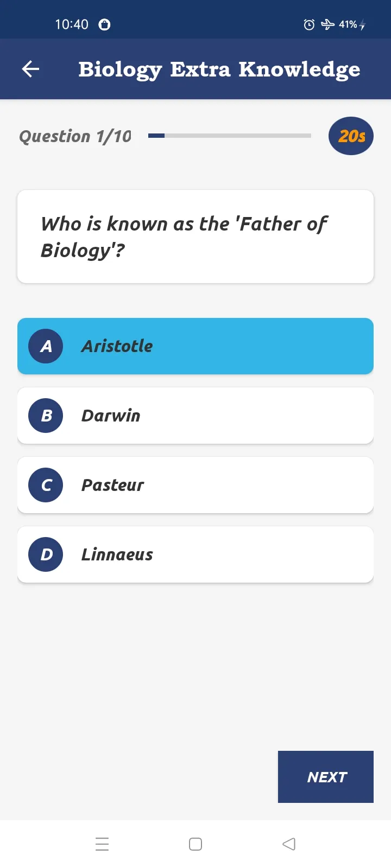Tap the alarm clock status icon
Viewport: 391px width, 868px height.
click(x=309, y=24)
